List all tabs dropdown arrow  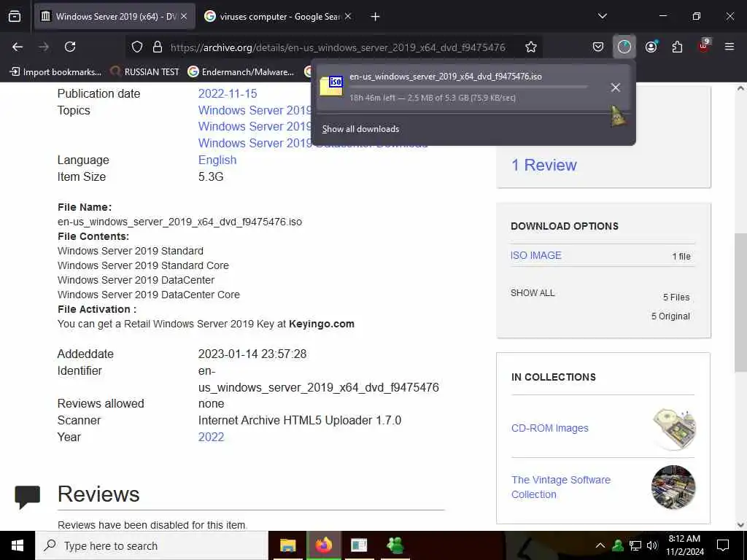(x=602, y=16)
